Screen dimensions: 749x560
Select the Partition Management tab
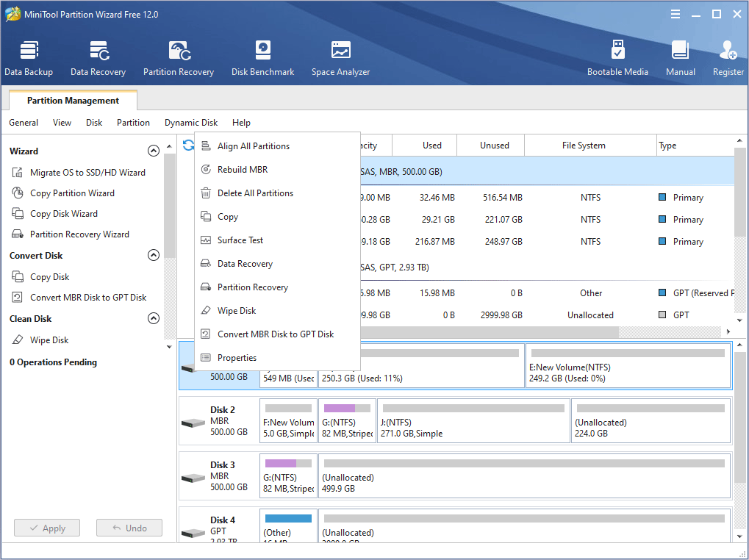[73, 100]
